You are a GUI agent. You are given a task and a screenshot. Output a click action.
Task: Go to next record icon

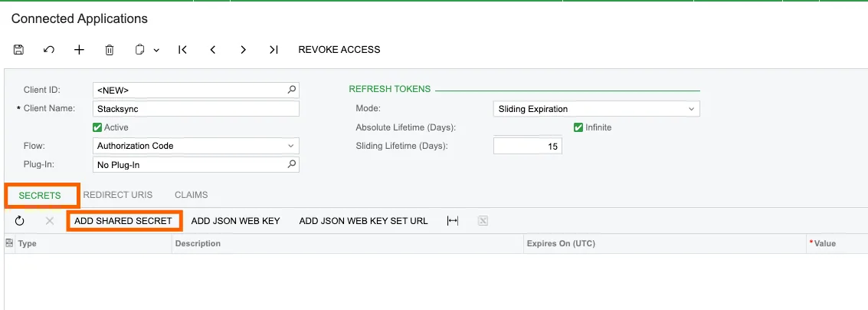pos(243,49)
